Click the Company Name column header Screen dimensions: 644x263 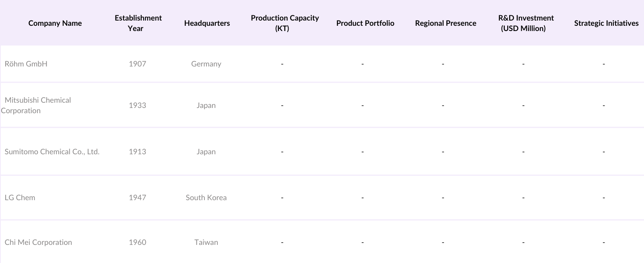(55, 23)
